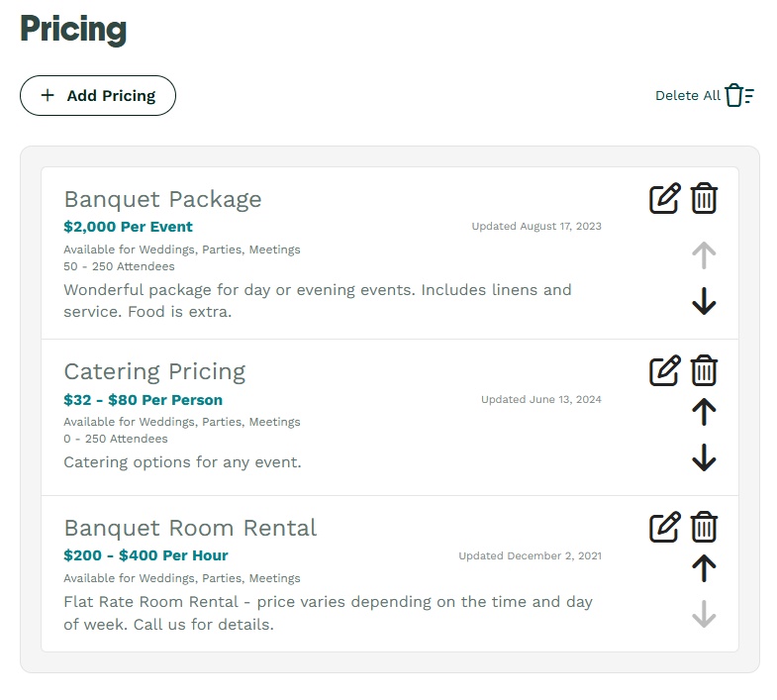Move Catering Pricing down in list
Image resolution: width=777 pixels, height=700 pixels.
(704, 457)
